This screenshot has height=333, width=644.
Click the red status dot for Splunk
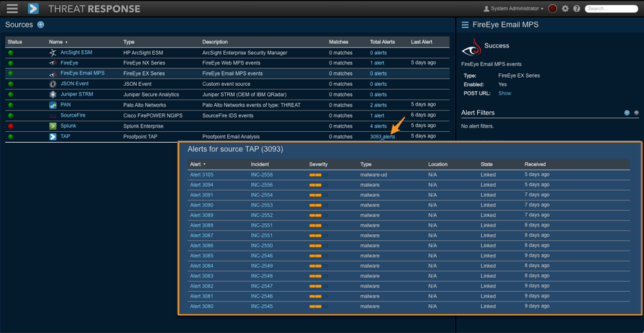[x=11, y=126]
